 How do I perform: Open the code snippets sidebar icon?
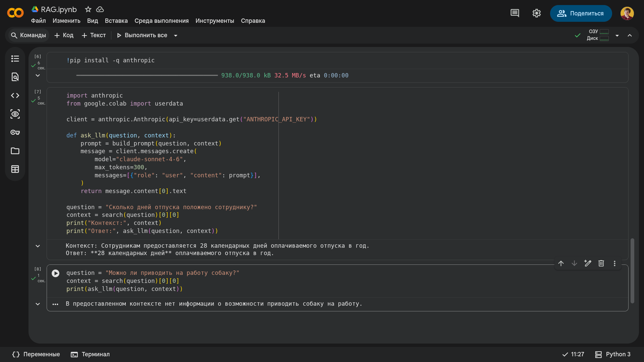pos(15,96)
